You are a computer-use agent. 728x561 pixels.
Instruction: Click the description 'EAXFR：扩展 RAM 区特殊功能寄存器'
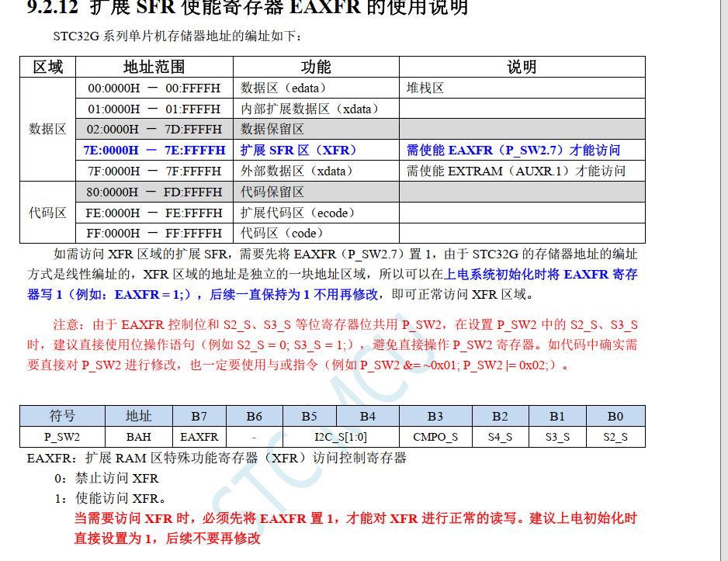point(217,459)
